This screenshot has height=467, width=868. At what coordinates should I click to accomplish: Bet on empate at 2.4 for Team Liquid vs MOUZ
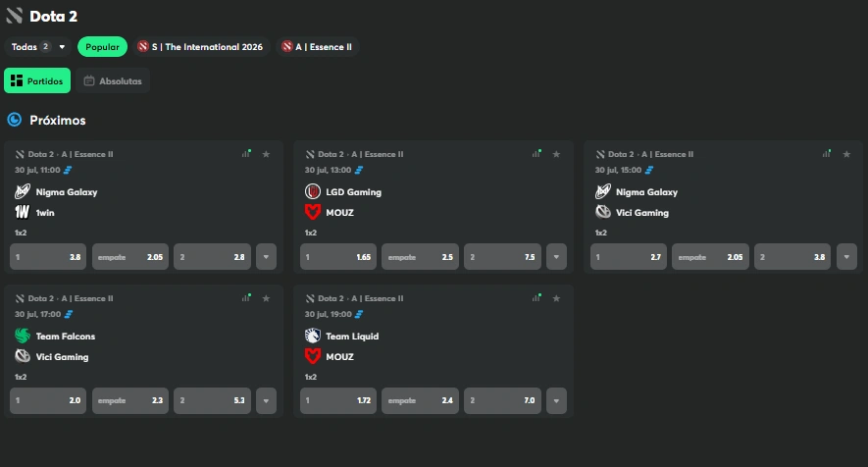pos(420,400)
